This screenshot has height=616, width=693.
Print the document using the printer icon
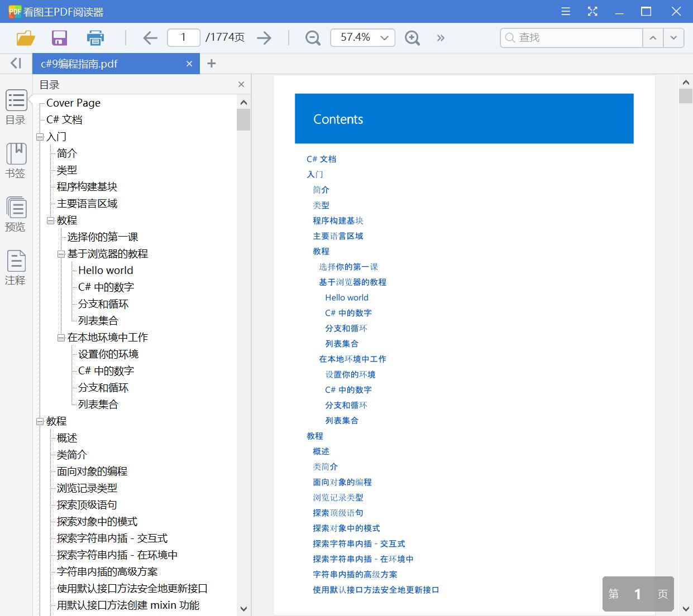coord(95,37)
